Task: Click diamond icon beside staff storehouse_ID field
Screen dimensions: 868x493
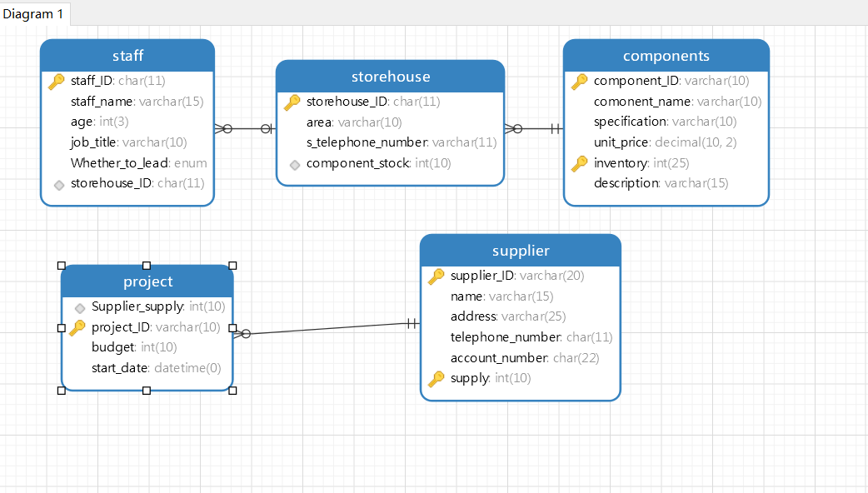Action: [58, 185]
